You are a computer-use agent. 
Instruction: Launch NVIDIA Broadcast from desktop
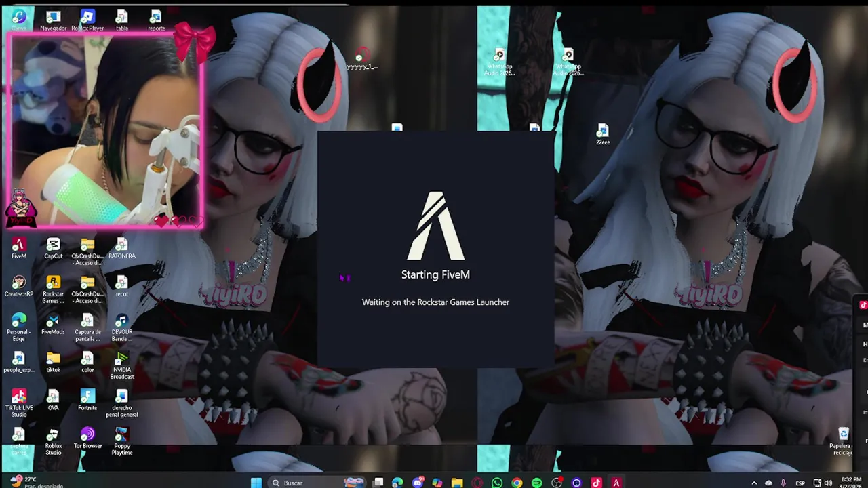[121, 365]
